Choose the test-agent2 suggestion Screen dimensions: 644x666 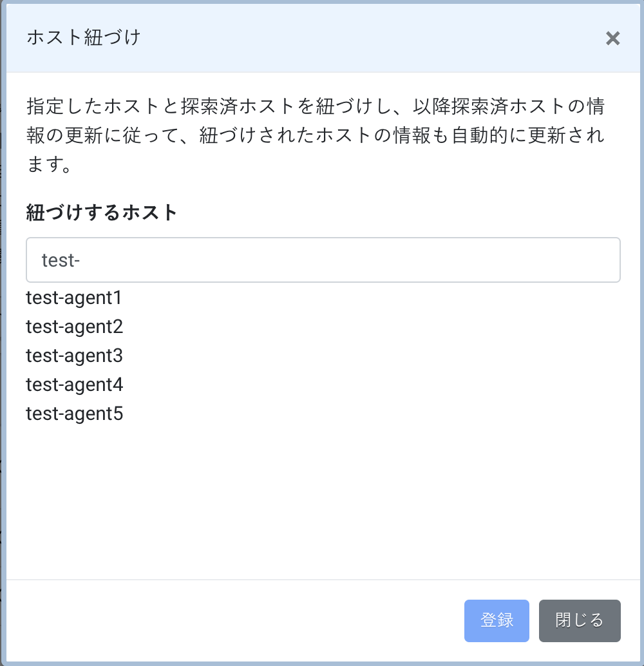click(74, 327)
